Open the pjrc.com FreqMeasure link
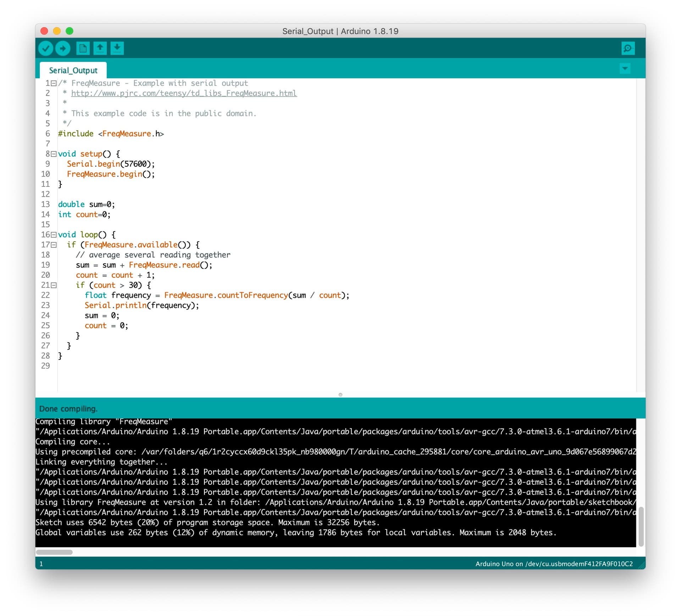This screenshot has width=681, height=616. click(x=184, y=93)
